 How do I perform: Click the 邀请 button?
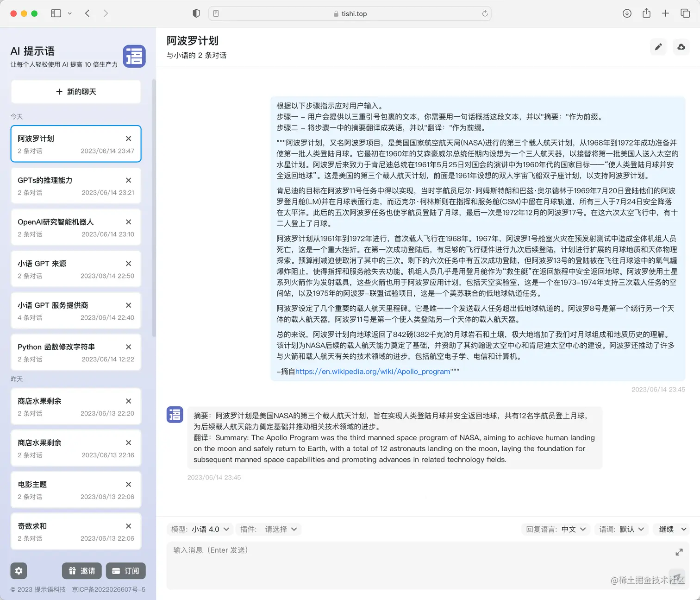tap(82, 571)
